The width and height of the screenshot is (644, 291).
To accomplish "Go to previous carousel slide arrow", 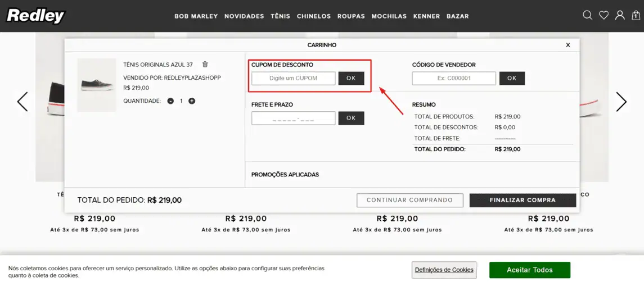I will click(x=22, y=102).
